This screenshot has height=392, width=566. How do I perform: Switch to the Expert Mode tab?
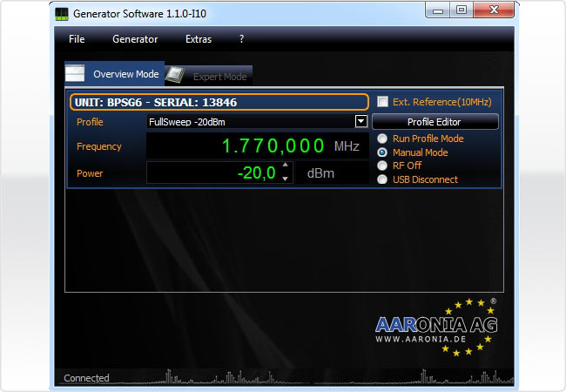(x=219, y=77)
